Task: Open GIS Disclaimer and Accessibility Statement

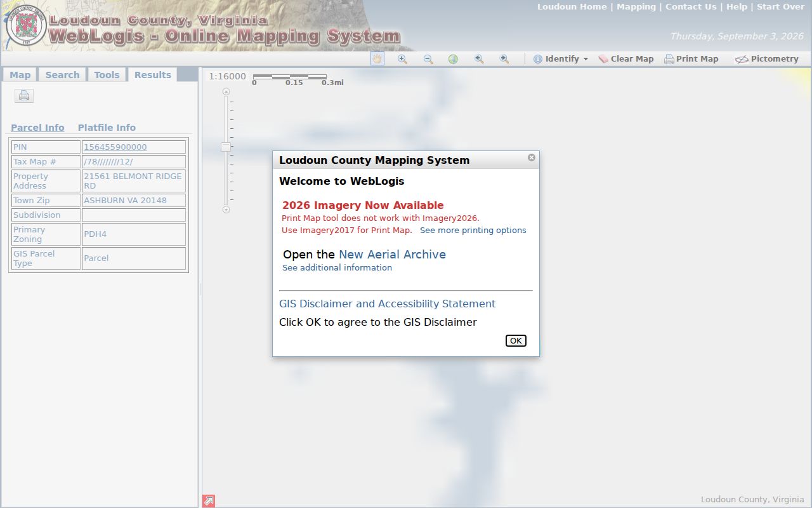Action: (387, 304)
